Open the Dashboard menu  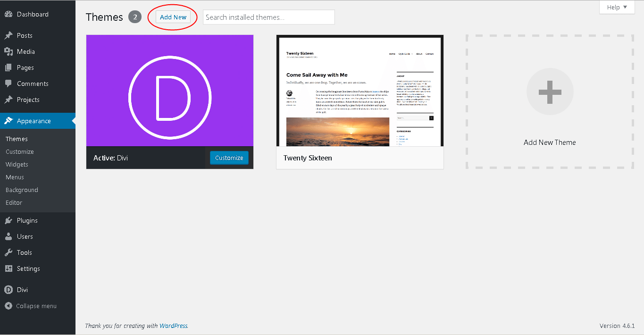pos(38,14)
